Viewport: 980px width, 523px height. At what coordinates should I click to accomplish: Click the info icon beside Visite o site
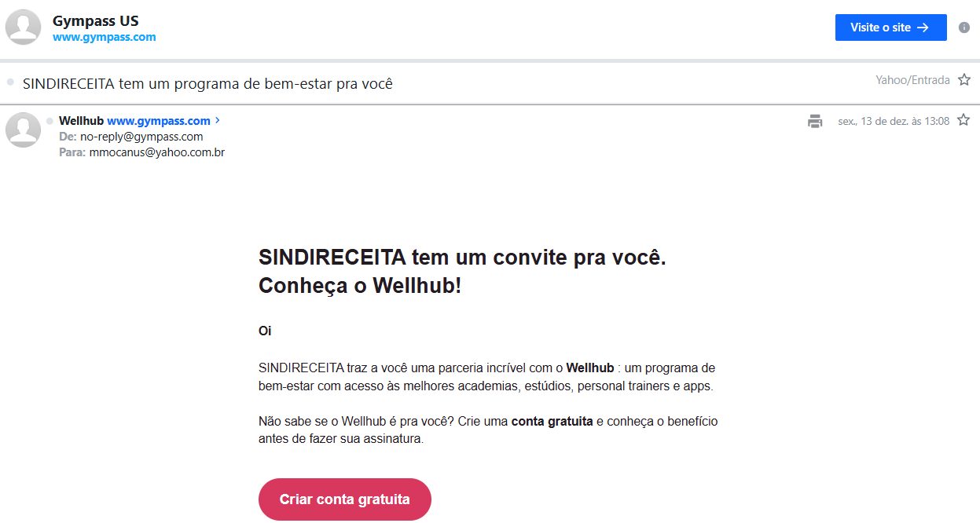coord(964,27)
